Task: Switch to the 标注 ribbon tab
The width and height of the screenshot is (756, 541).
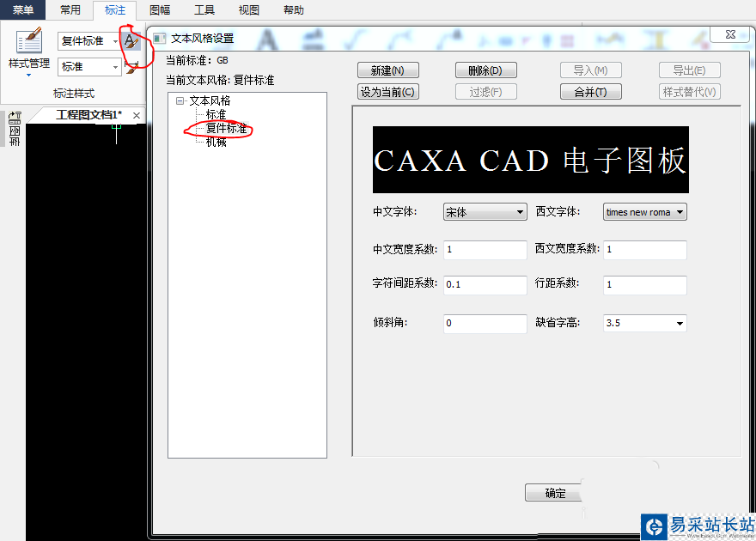Action: (115, 9)
